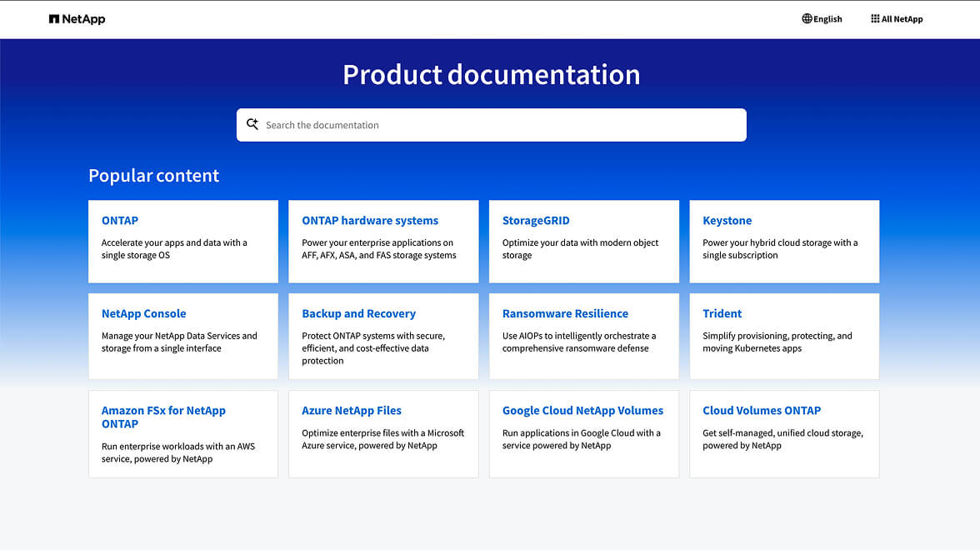This screenshot has height=550, width=980.
Task: Click 'Manage your NetApp Data Services' description
Action: (x=179, y=342)
